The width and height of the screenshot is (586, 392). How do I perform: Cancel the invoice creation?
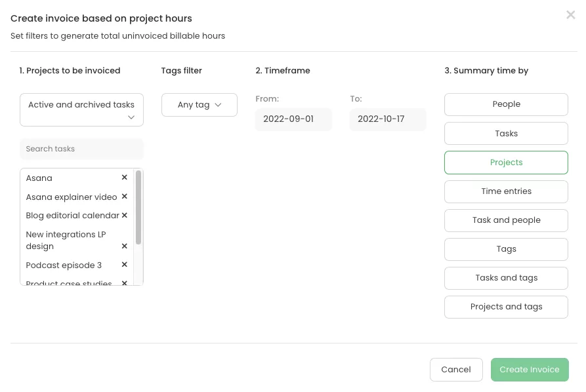(455, 370)
